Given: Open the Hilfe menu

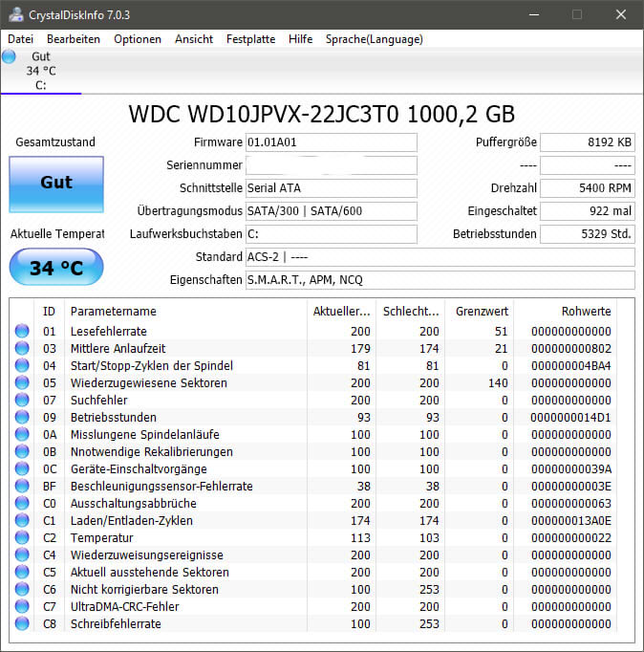Looking at the screenshot, I should click(300, 39).
